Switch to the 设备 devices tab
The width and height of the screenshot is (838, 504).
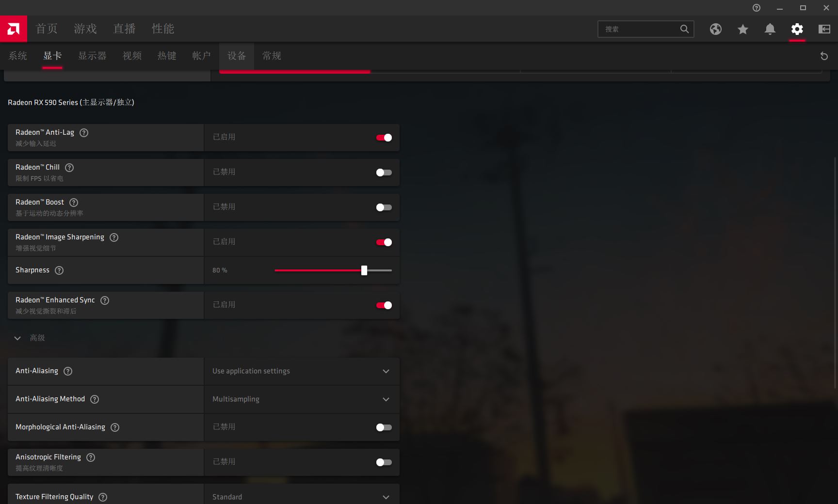point(237,56)
